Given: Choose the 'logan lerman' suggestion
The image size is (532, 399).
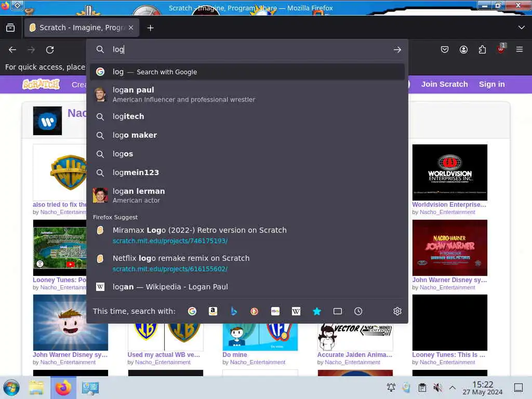Looking at the screenshot, I should [x=247, y=195].
